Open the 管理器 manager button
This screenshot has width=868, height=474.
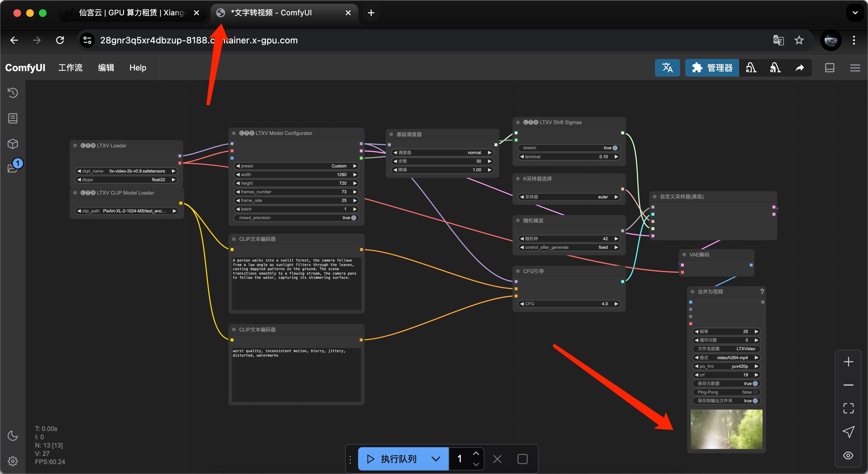(x=712, y=68)
